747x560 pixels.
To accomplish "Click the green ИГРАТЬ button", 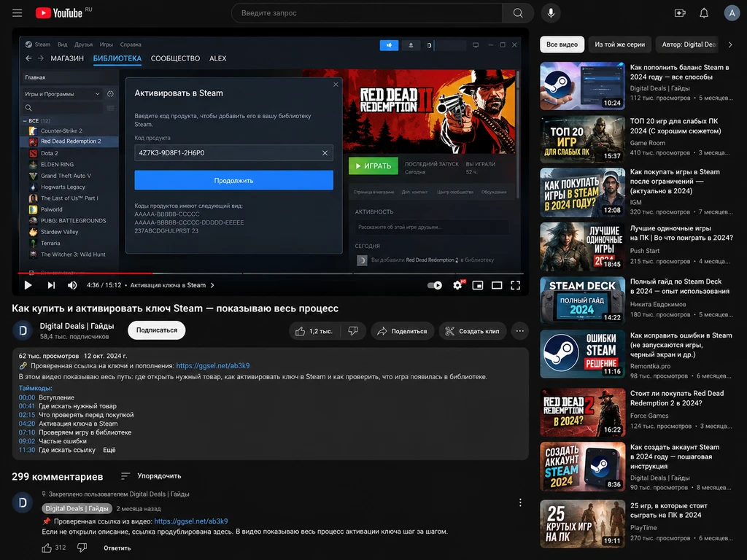I will 373,166.
